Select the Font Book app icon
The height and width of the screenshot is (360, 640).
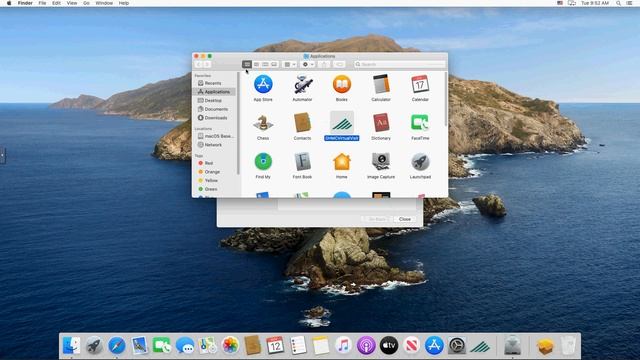click(302, 162)
